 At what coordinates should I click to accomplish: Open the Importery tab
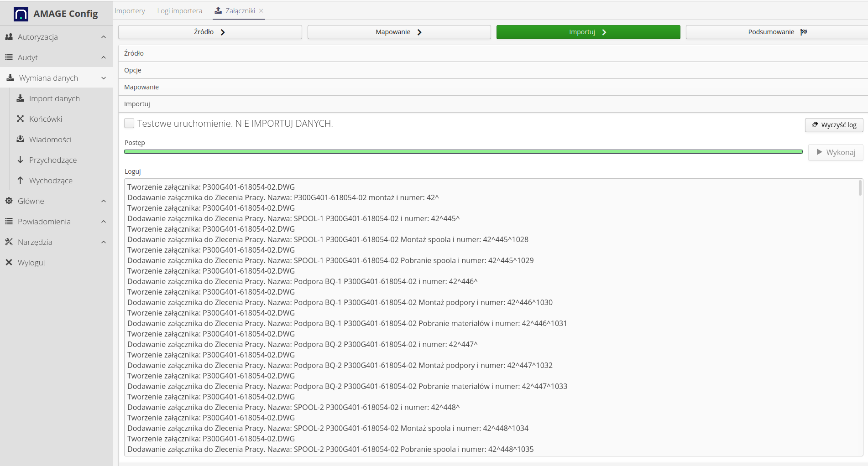coord(130,11)
